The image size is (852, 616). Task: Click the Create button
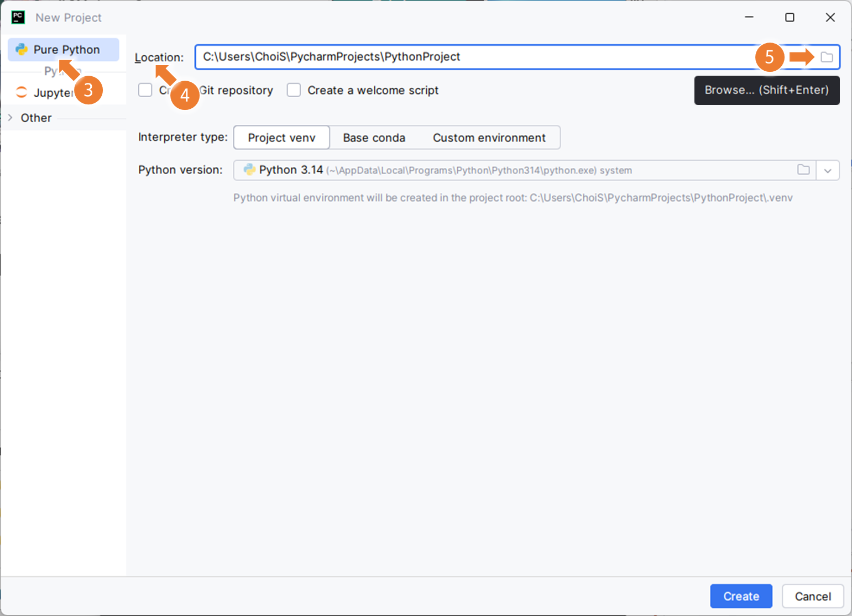point(741,596)
